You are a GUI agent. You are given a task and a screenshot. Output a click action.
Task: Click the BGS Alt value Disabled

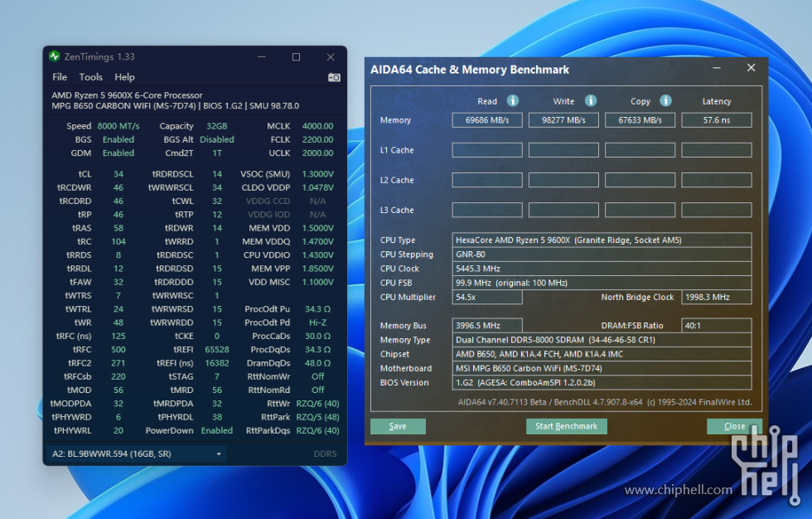point(217,139)
